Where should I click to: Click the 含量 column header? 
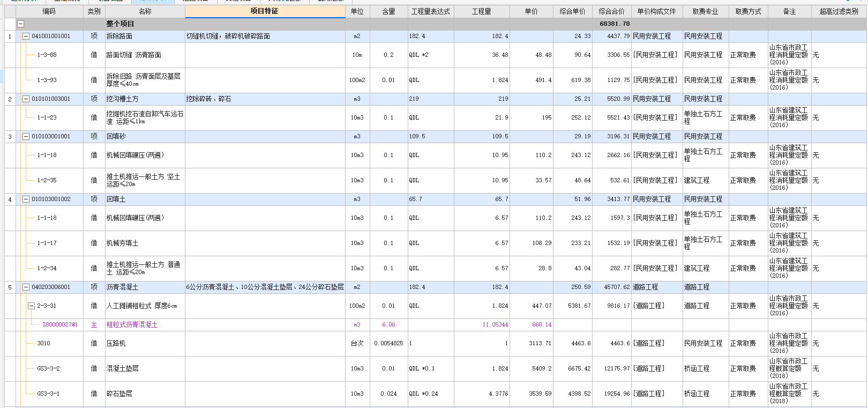(389, 11)
